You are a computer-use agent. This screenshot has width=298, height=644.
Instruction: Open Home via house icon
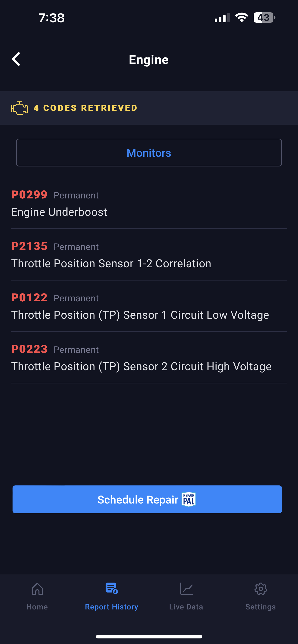point(37,589)
